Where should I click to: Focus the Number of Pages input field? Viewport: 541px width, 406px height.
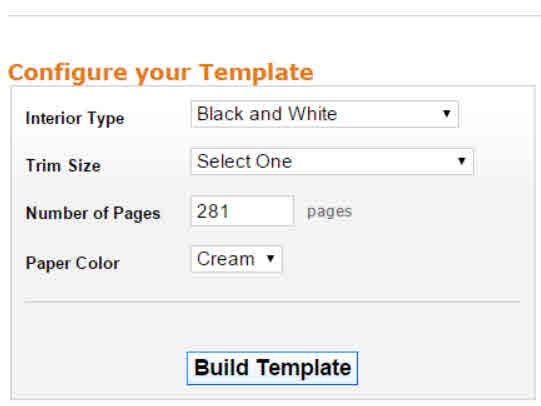[242, 211]
